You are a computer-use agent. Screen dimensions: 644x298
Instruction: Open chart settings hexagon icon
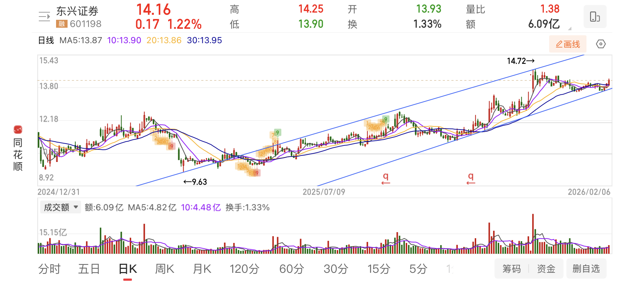click(x=601, y=44)
